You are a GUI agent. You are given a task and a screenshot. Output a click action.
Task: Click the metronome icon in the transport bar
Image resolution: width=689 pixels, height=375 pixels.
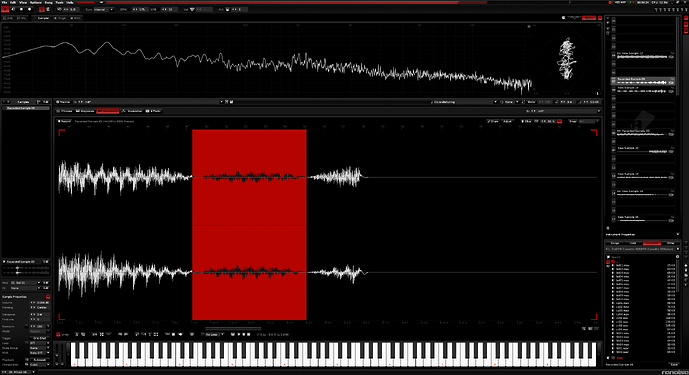pyautogui.click(x=48, y=9)
